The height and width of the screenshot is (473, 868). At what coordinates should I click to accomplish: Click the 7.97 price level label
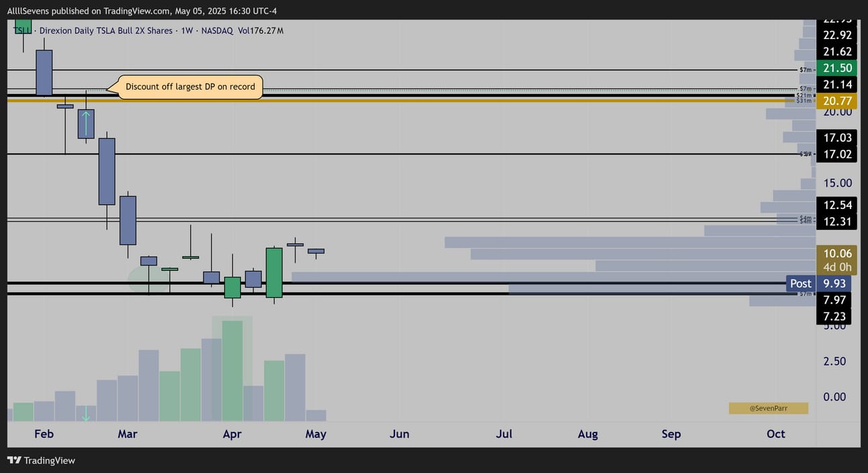pos(833,300)
